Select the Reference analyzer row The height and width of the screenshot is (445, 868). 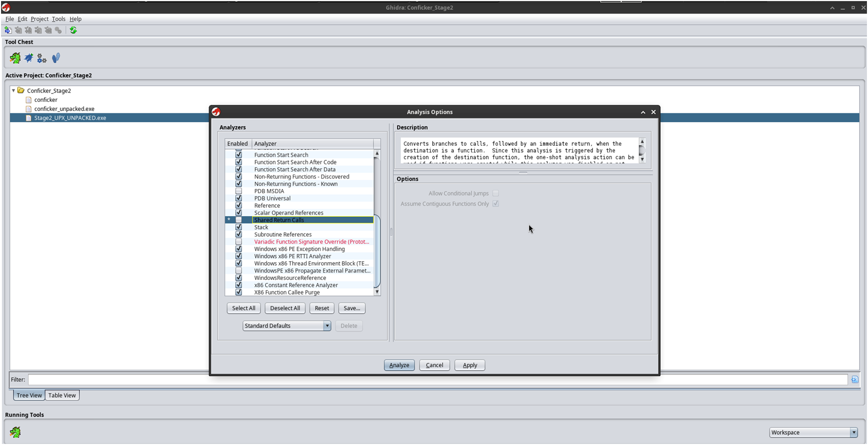[300, 206]
